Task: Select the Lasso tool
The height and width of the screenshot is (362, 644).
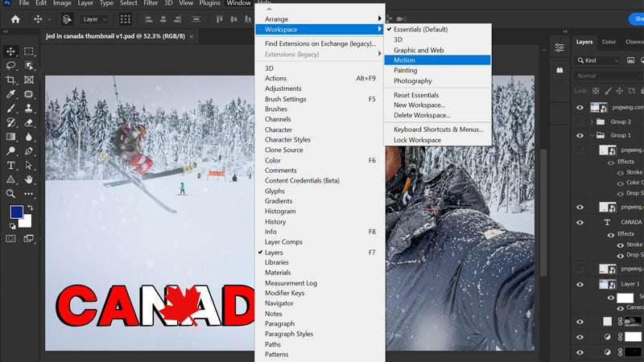Action: (11, 66)
